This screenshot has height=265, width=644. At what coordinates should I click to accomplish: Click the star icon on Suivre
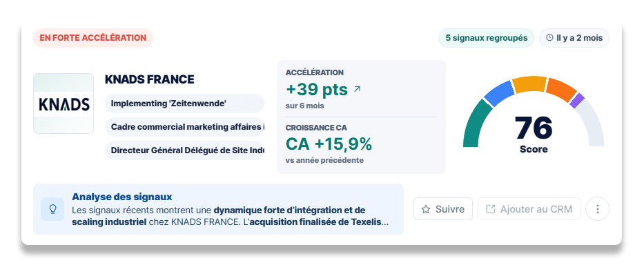point(426,210)
